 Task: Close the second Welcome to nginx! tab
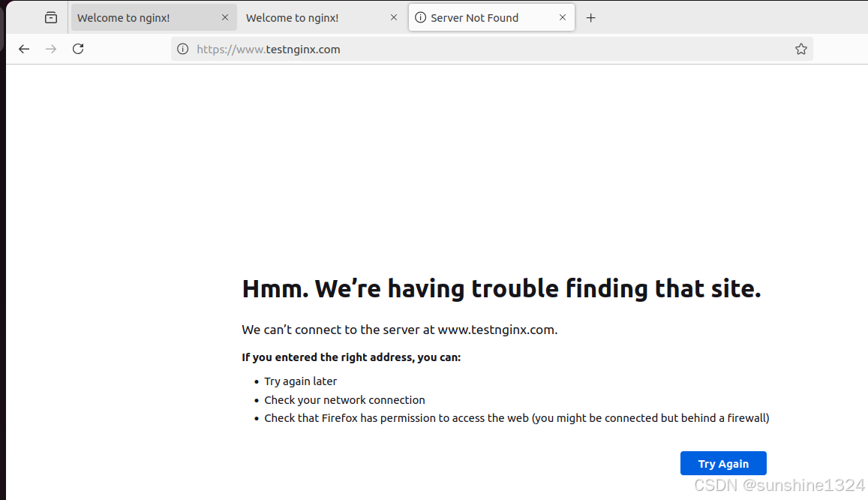[x=394, y=18]
